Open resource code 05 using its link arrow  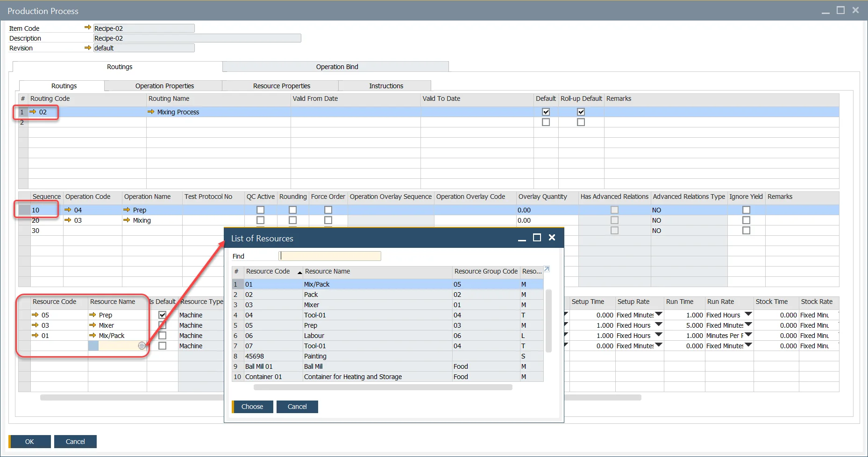coord(35,315)
